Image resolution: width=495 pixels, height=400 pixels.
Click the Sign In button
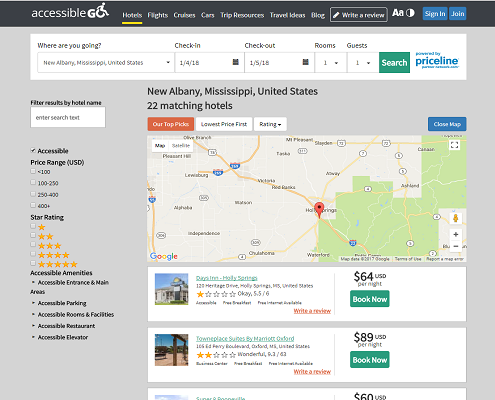435,14
